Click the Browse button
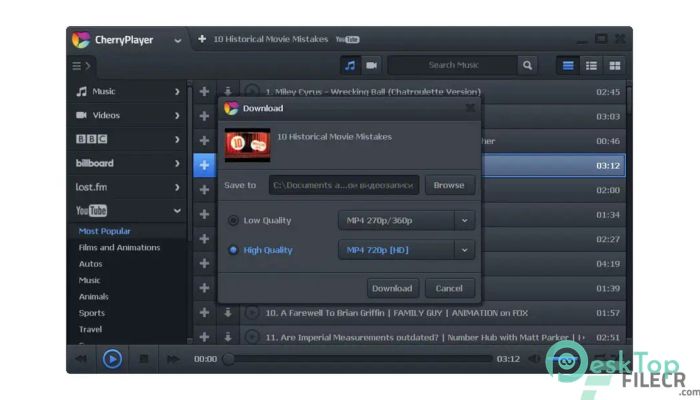The image size is (700, 400). (449, 185)
